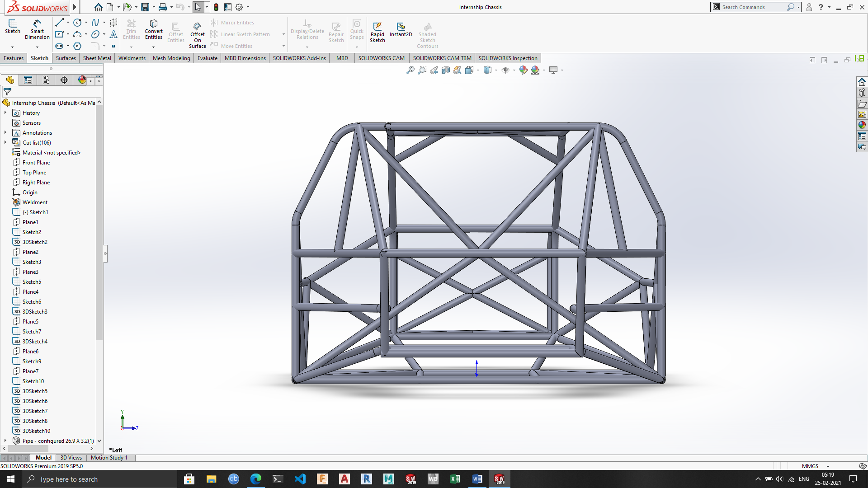Expand the Cut list(106) folder
The height and width of the screenshot is (488, 868).
pos(5,143)
